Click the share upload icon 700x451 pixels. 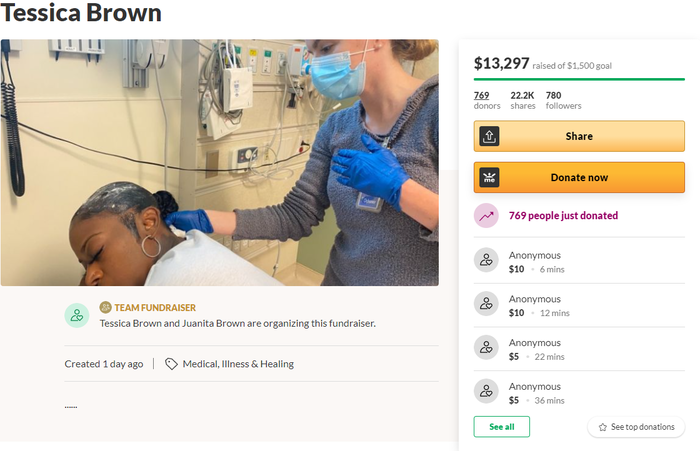click(487, 136)
